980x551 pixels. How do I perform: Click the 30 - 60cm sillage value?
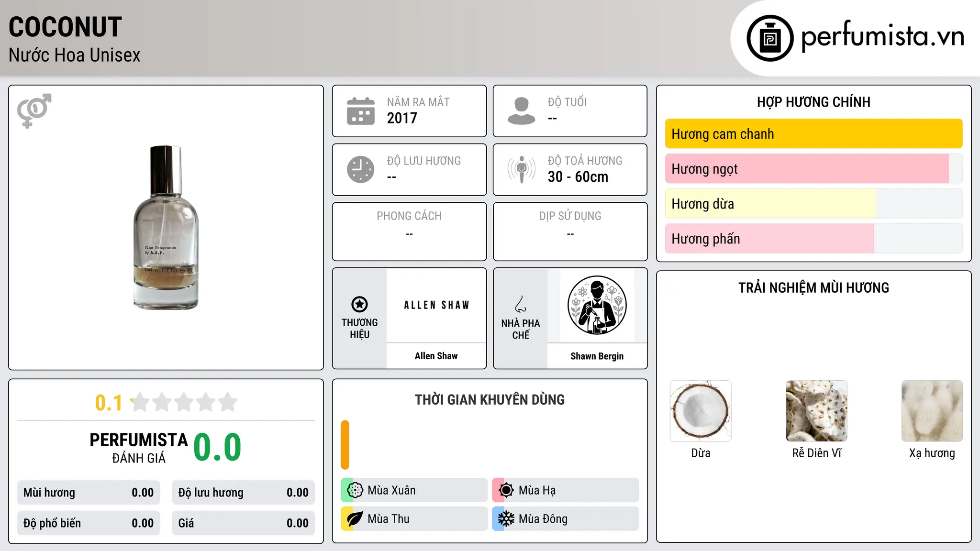578,177
